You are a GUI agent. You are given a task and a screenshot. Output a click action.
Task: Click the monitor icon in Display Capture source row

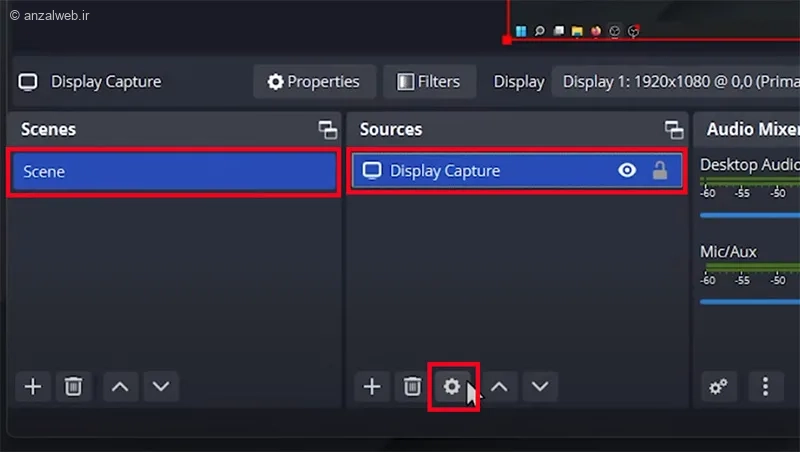pyautogui.click(x=372, y=170)
